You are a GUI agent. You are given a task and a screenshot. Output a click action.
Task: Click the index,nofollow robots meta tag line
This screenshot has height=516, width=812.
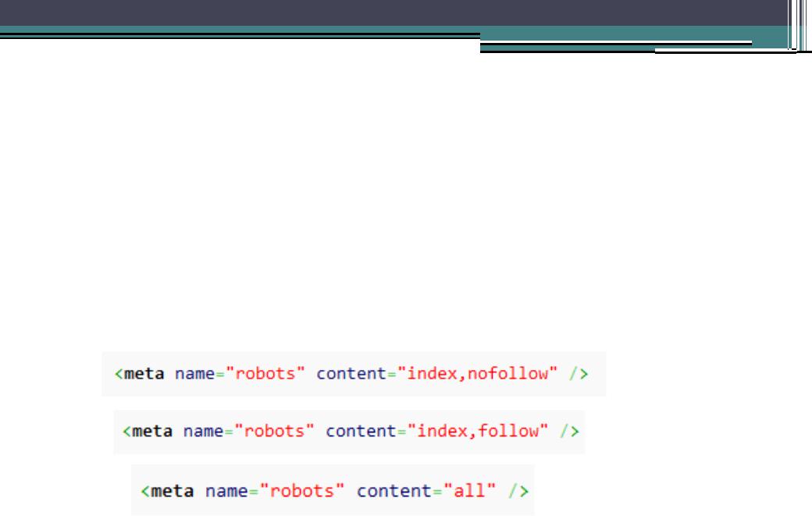coord(353,374)
